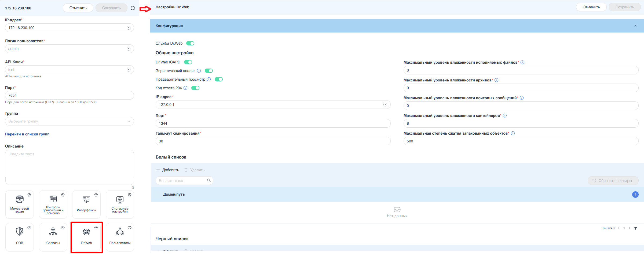Open whitelist table pagination settings
Image resolution: width=644 pixels, height=255 pixels.
(x=635, y=228)
